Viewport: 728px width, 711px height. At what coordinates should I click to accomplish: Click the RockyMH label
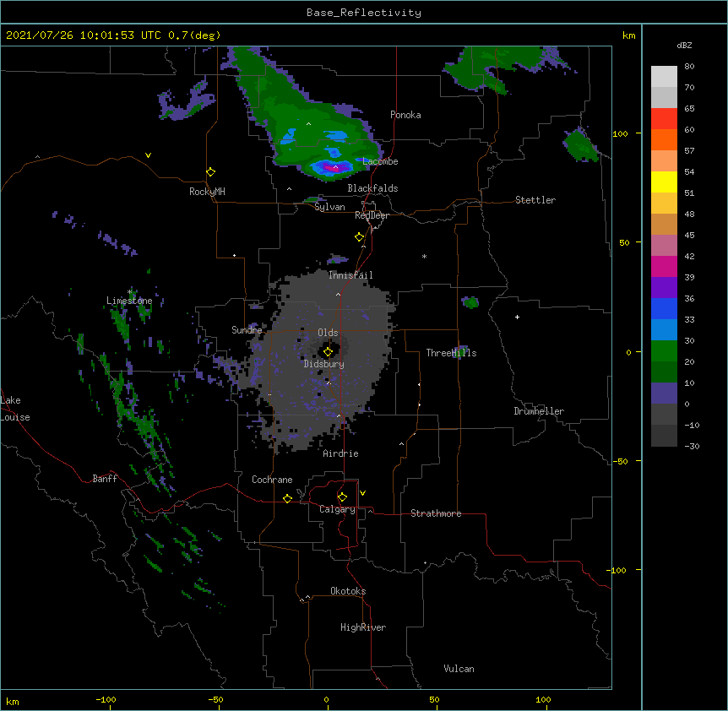(207, 192)
